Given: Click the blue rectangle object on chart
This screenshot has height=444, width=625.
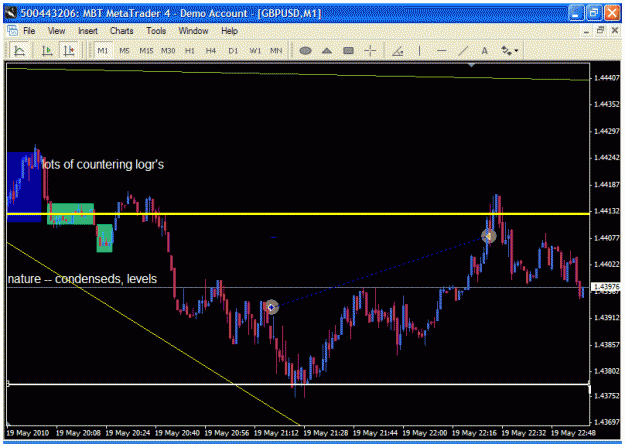Looking at the screenshot, I should [24, 187].
